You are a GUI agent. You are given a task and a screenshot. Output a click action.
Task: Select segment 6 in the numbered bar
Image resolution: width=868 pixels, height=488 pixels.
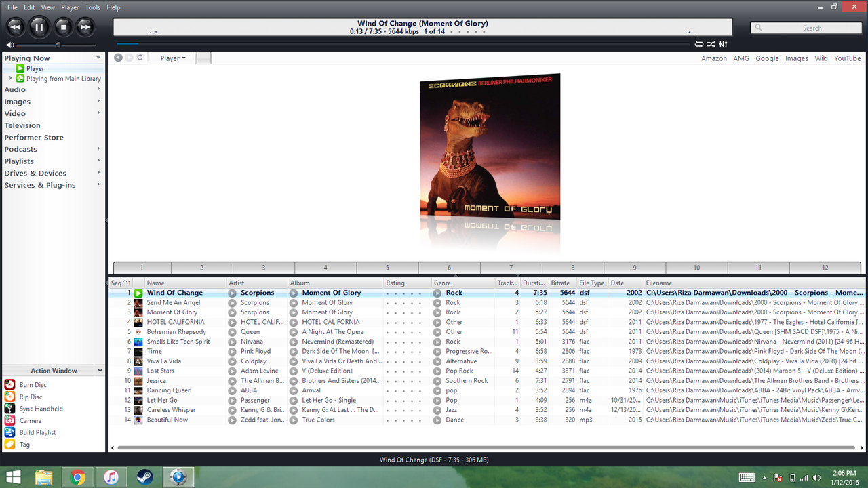tap(449, 268)
